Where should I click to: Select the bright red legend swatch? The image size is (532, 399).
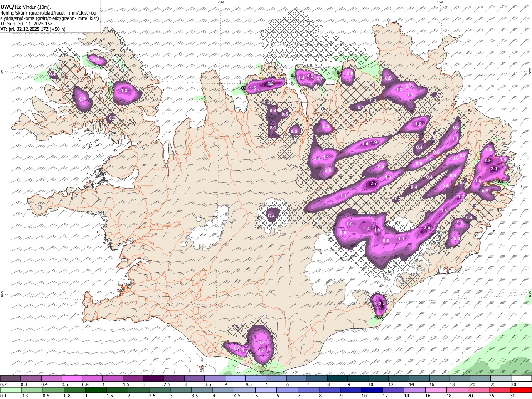tap(521, 390)
